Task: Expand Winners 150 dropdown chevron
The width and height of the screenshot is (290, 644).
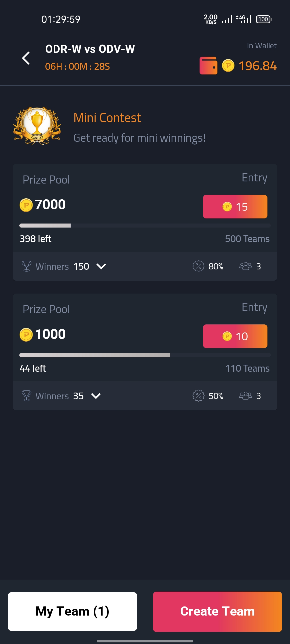Action: click(x=101, y=266)
